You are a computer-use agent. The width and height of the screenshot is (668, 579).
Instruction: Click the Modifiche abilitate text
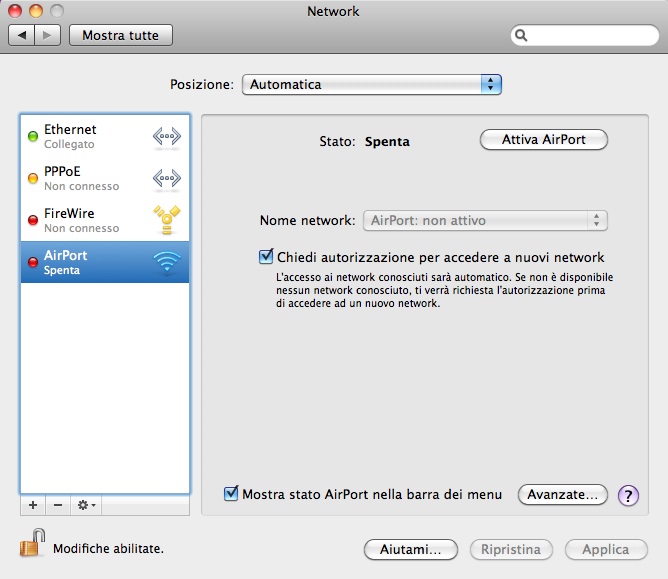point(108,549)
